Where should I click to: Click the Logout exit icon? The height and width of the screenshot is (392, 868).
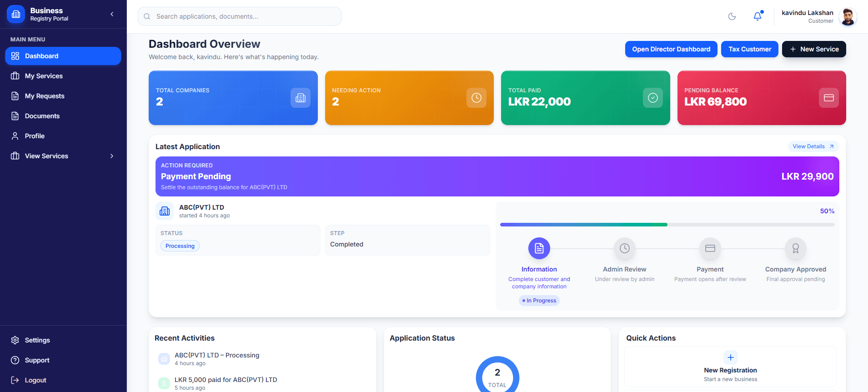click(x=15, y=380)
